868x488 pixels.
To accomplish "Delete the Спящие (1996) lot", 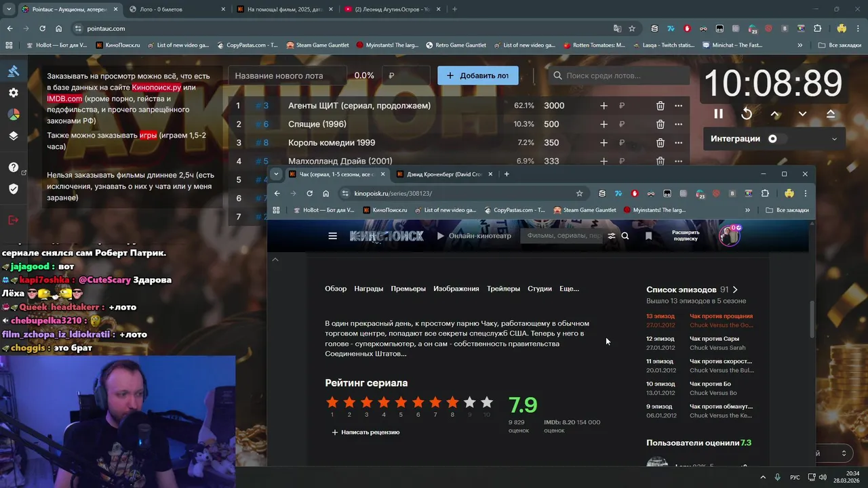I will 660,124.
